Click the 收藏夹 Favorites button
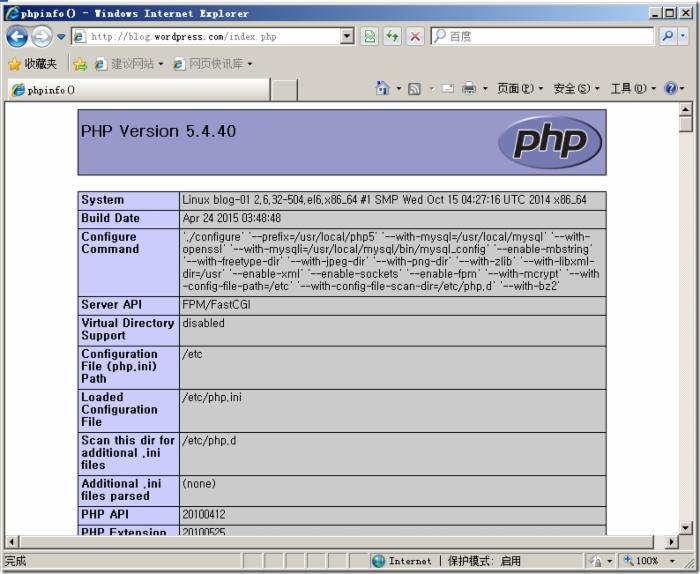The width and height of the screenshot is (700, 574). pyautogui.click(x=32, y=64)
